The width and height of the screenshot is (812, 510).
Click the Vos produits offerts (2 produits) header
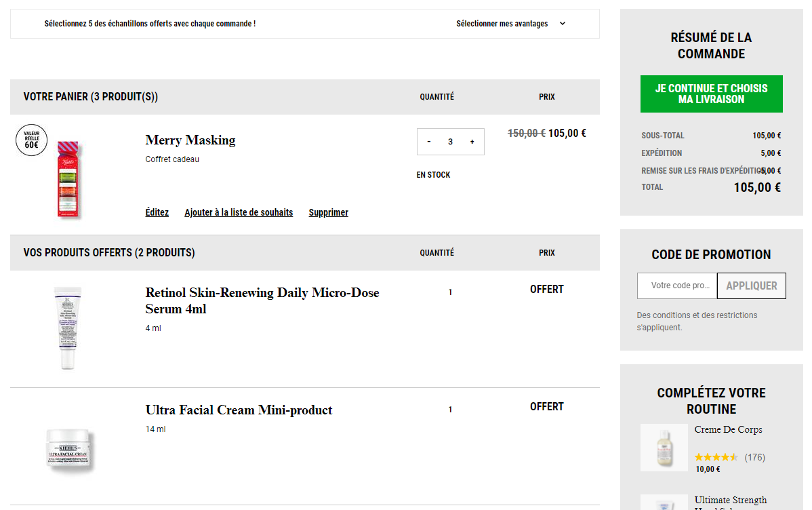pyautogui.click(x=109, y=252)
